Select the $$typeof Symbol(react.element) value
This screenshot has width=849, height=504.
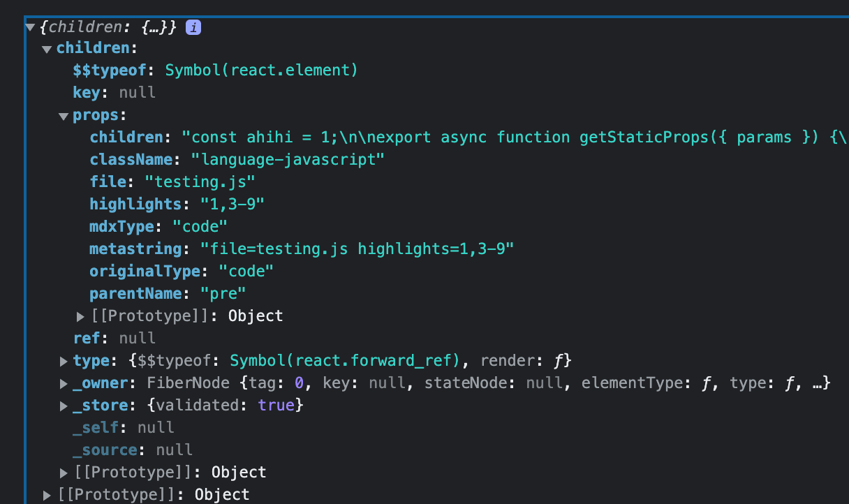pos(261,70)
